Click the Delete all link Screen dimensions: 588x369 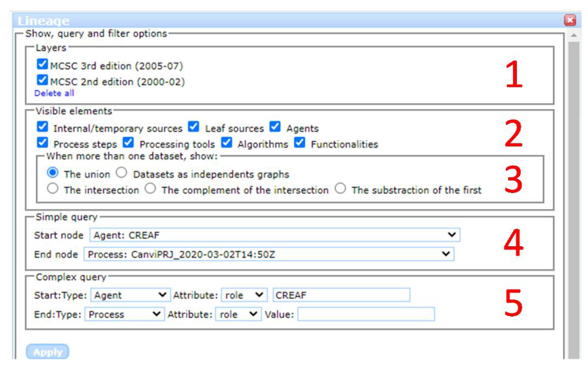54,93
